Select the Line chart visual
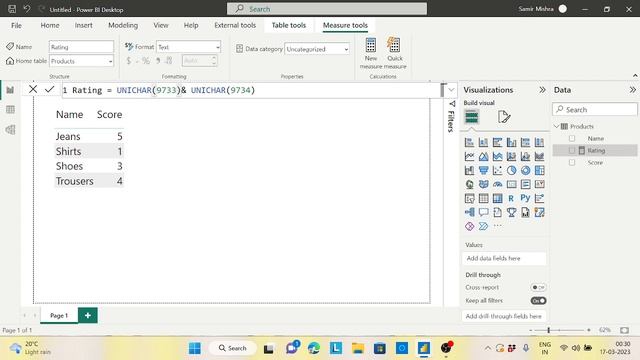 469,156
